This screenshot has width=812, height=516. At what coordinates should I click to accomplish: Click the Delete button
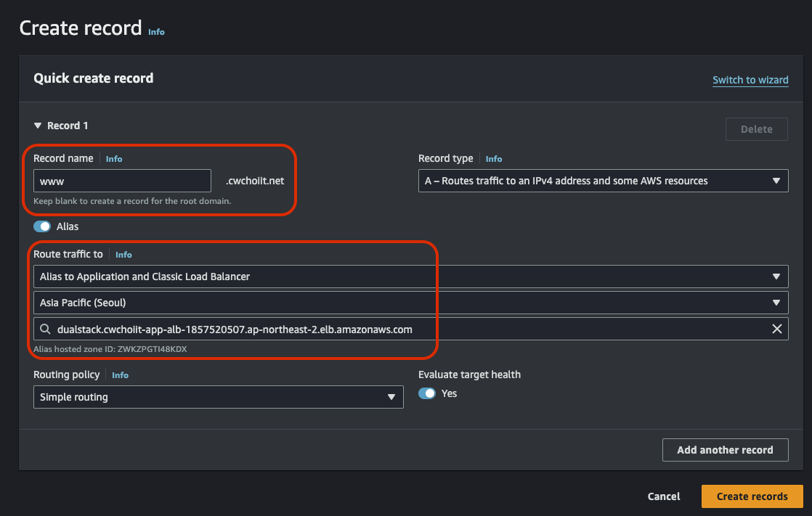click(757, 129)
